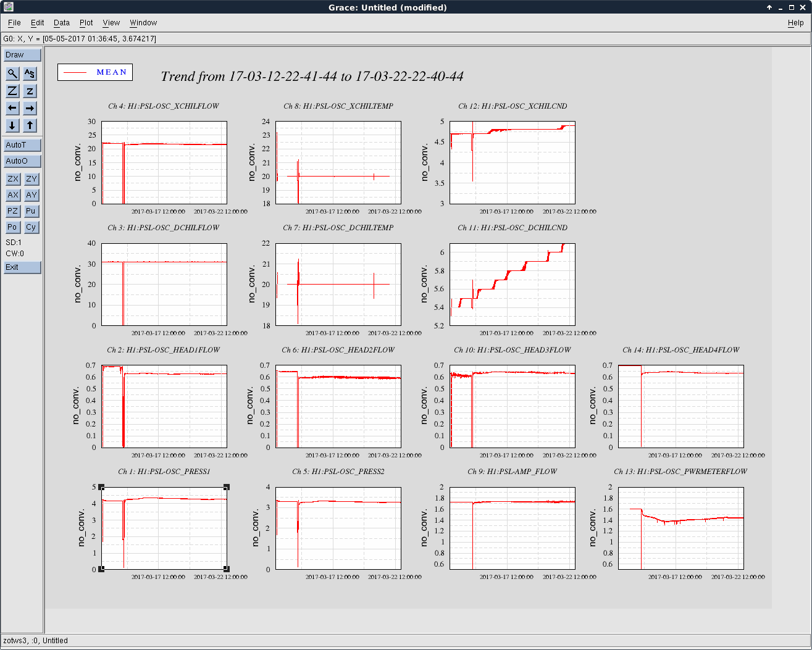Select the Ch 5 PRESS2 graph
Screen dimensions: 812x650
[338, 528]
